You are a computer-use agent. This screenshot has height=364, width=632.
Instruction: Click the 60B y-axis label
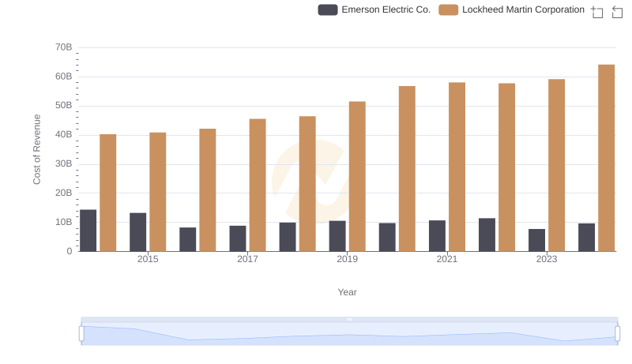click(x=64, y=76)
